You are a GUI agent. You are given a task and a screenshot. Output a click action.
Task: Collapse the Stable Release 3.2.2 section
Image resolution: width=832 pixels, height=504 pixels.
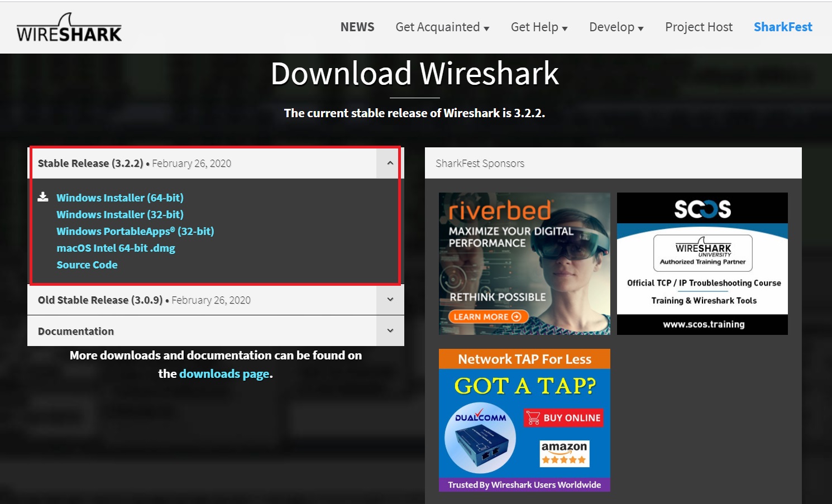[x=390, y=163]
